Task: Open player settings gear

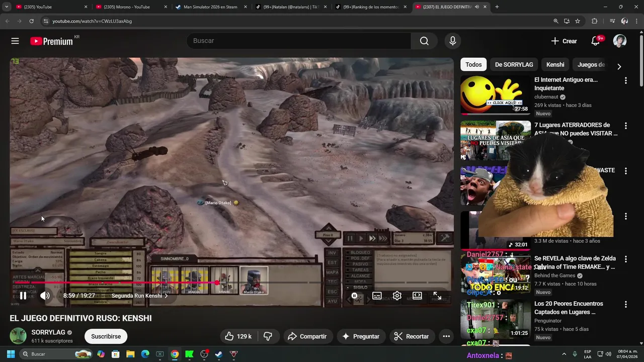Action: [x=397, y=296]
